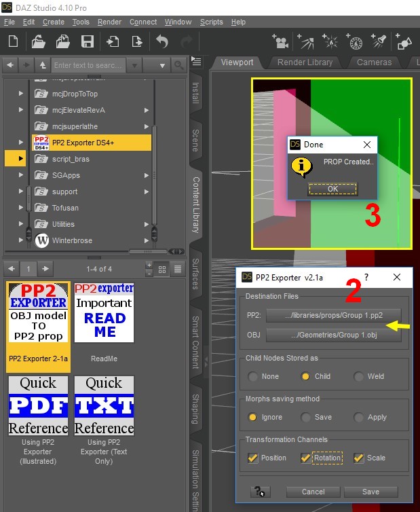
Task: Expand the mcjElevateRevA folder
Action: coord(21,110)
